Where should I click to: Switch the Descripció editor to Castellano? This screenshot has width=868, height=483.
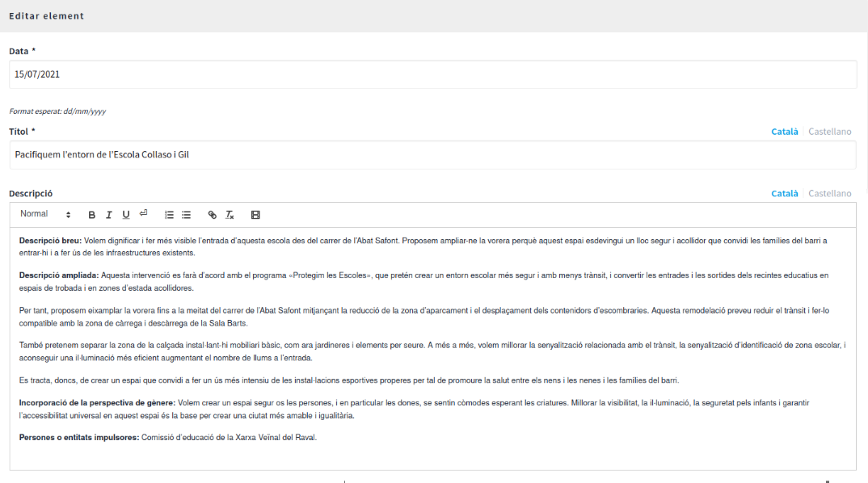pos(829,194)
